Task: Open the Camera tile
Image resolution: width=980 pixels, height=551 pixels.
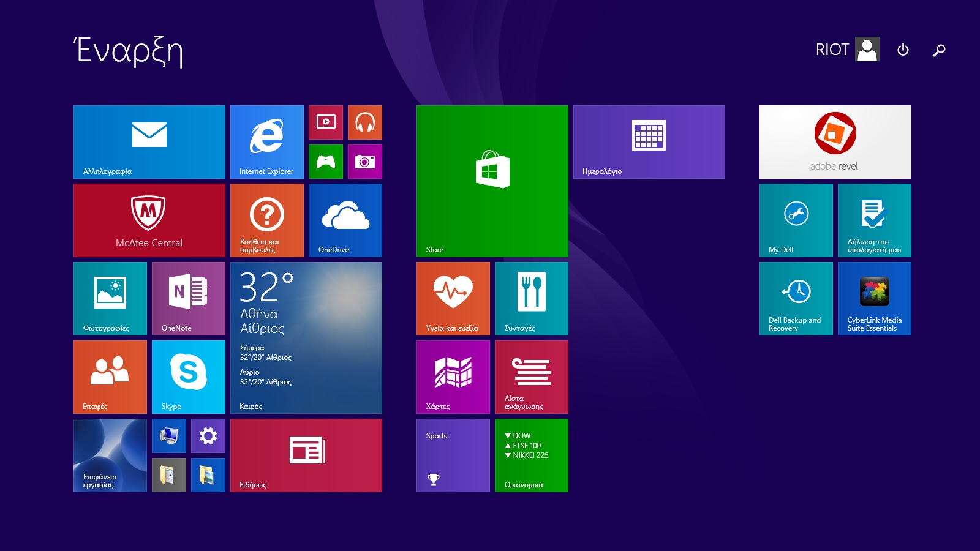Action: click(365, 162)
